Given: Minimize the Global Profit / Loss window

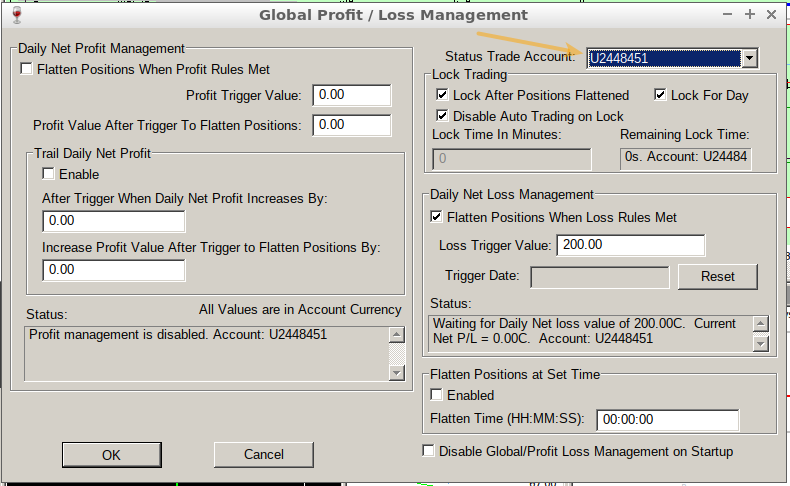Looking at the screenshot, I should pyautogui.click(x=727, y=15).
